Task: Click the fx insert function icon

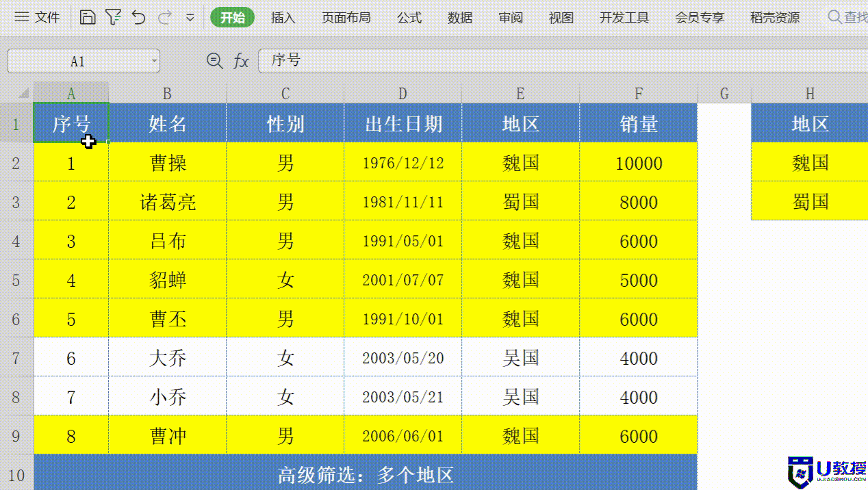Action: coord(241,62)
